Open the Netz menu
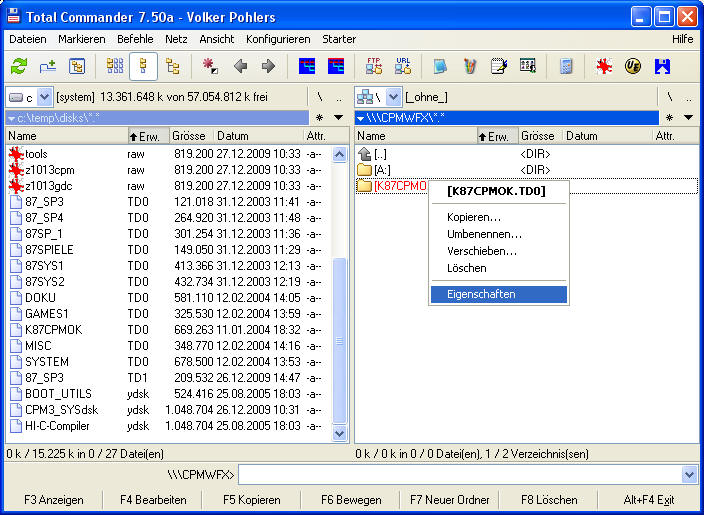The width and height of the screenshot is (704, 515). tap(176, 39)
